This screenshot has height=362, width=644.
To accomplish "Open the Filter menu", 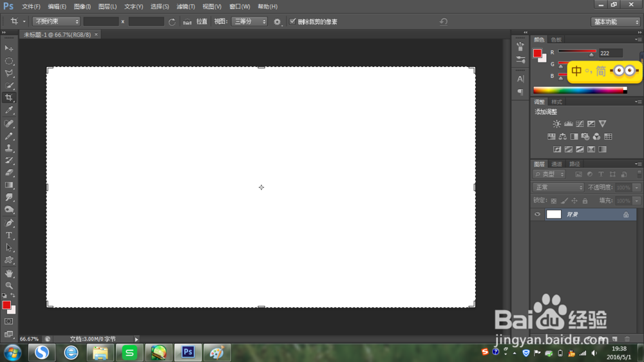I will 185,6.
